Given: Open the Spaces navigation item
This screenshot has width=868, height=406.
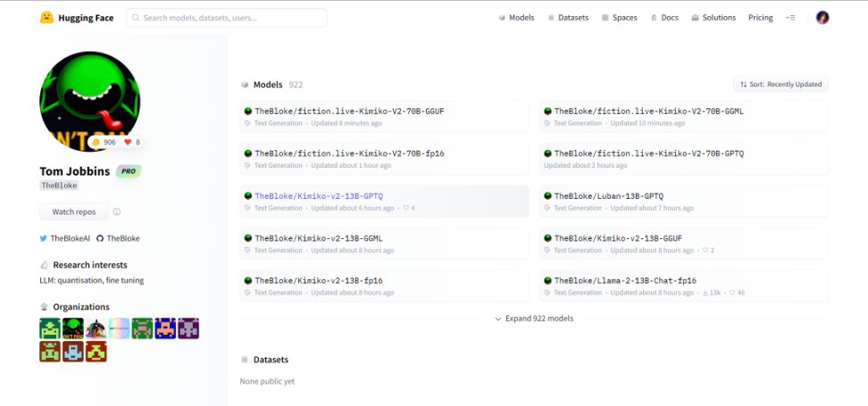Looking at the screenshot, I should 618,17.
